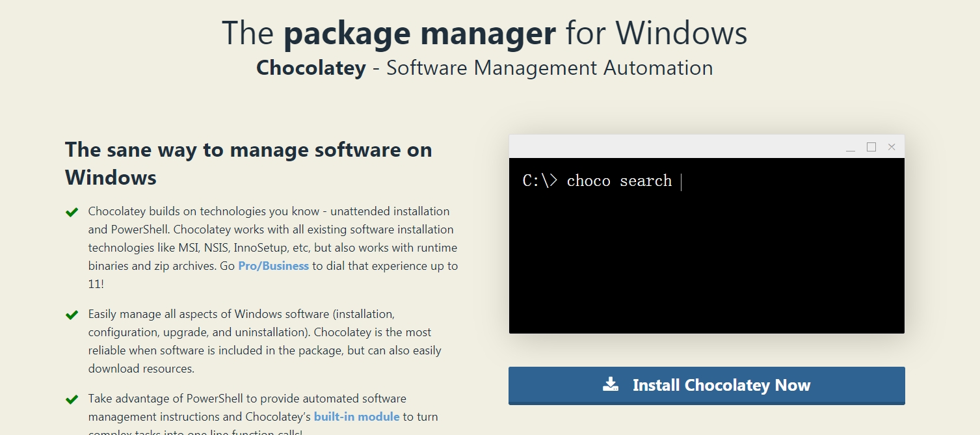Close the terminal demo window
The image size is (980, 435).
[892, 147]
